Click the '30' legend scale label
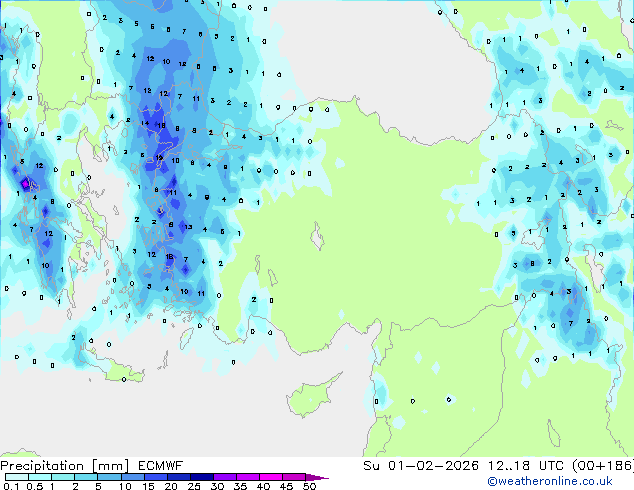This screenshot has width=634, height=490. pyautogui.click(x=217, y=486)
